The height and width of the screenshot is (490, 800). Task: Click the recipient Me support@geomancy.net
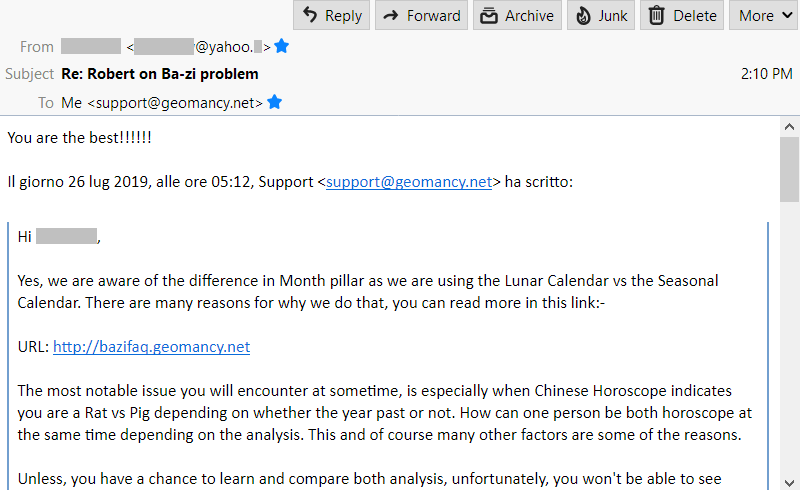162,102
